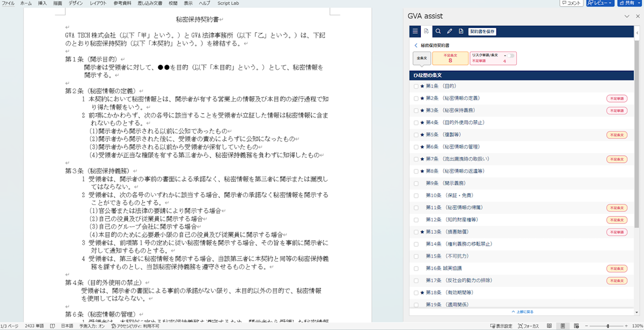Click the 不足条文 badge on 第7条
This screenshot has width=644, height=330.
[x=617, y=159]
